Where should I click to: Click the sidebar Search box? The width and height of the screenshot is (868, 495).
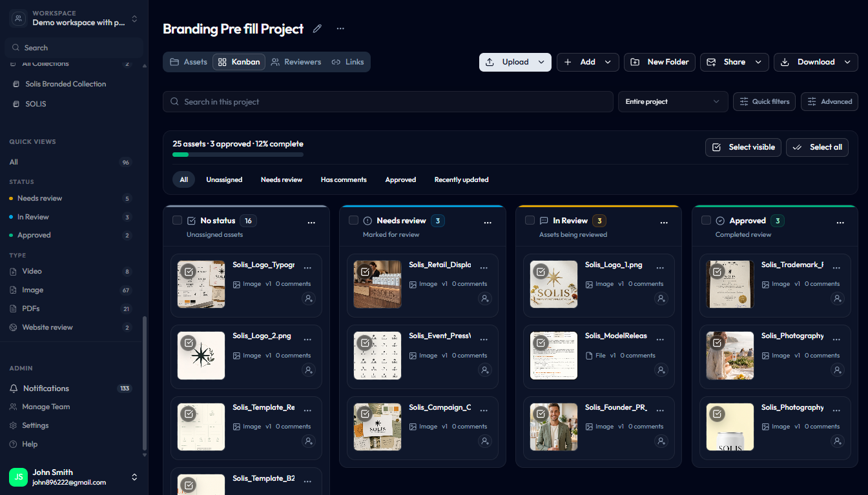[74, 48]
